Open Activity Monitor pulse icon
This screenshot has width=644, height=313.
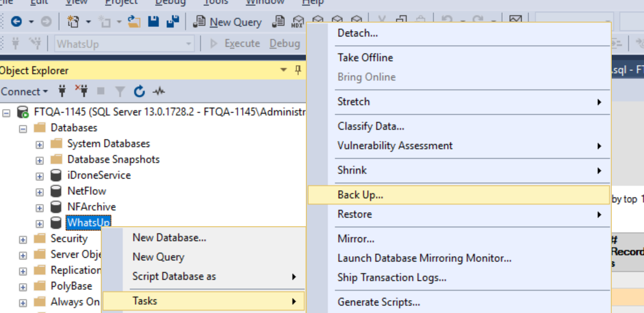click(159, 91)
